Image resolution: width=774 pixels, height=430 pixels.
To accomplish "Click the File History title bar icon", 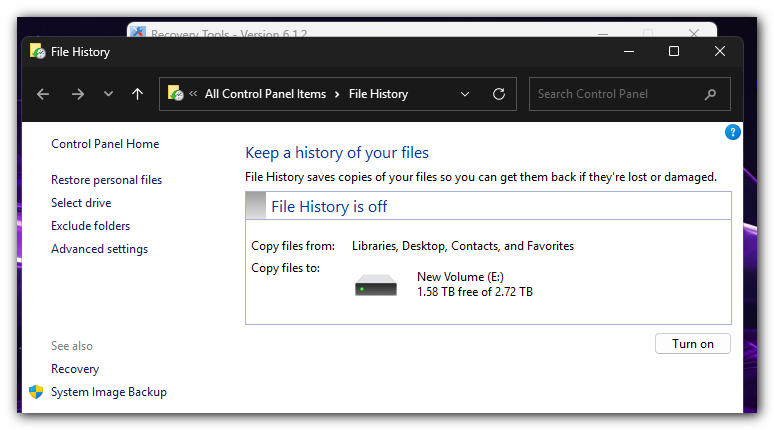I will [37, 51].
